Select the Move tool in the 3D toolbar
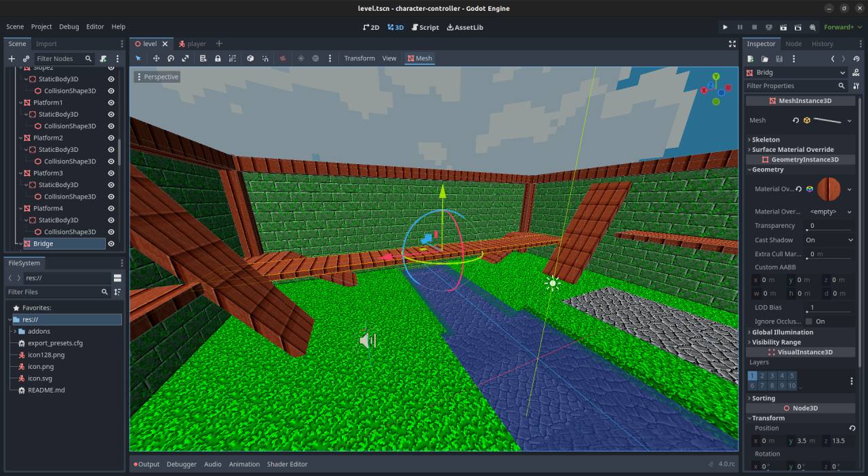This screenshot has width=868, height=476. coord(156,58)
